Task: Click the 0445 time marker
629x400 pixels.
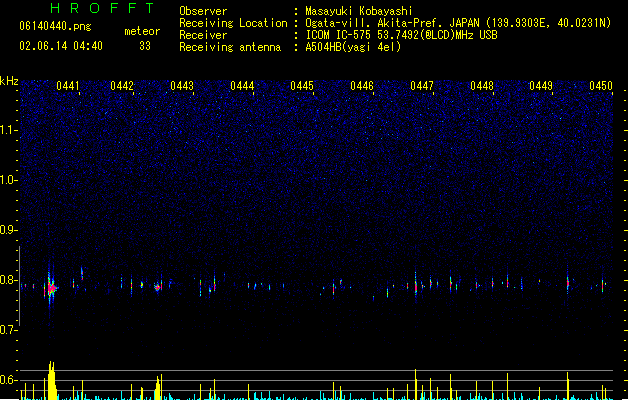Action: click(x=302, y=86)
